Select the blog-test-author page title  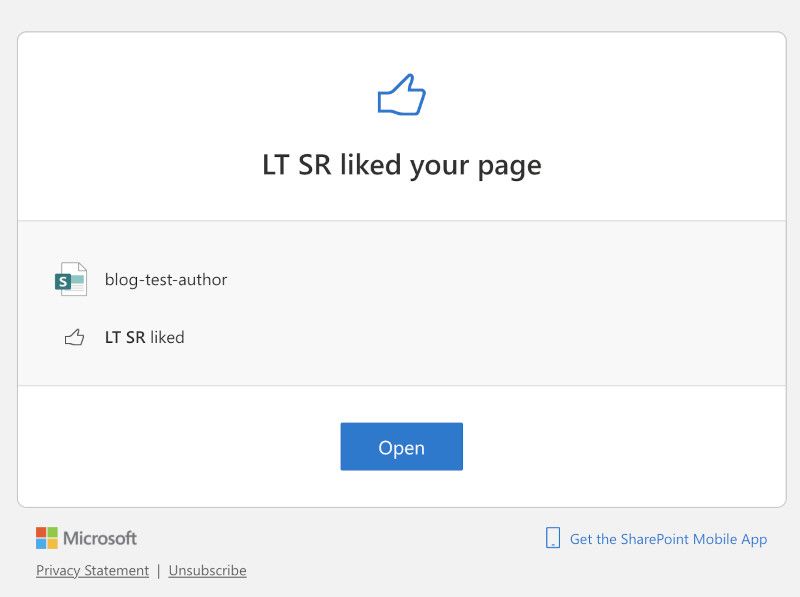click(x=166, y=280)
